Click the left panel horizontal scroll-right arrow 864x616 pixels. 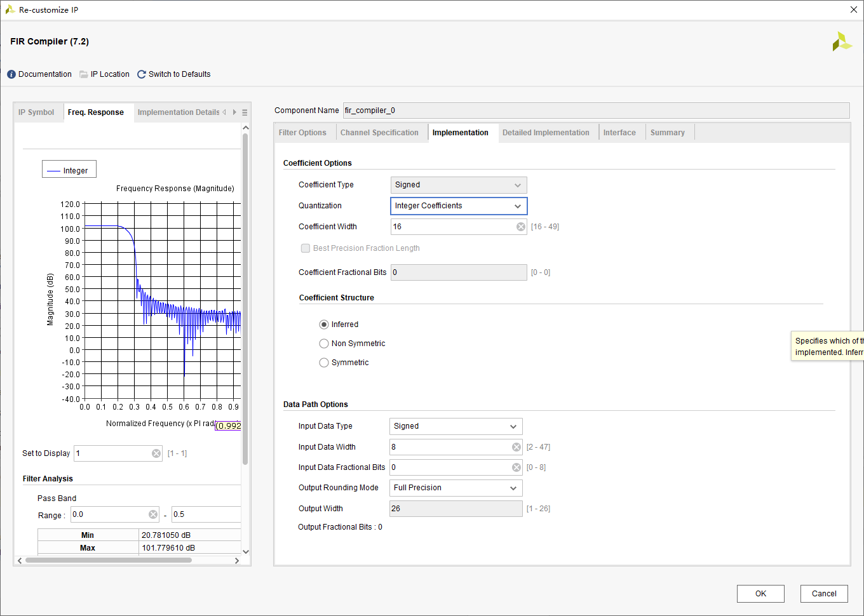(x=237, y=561)
